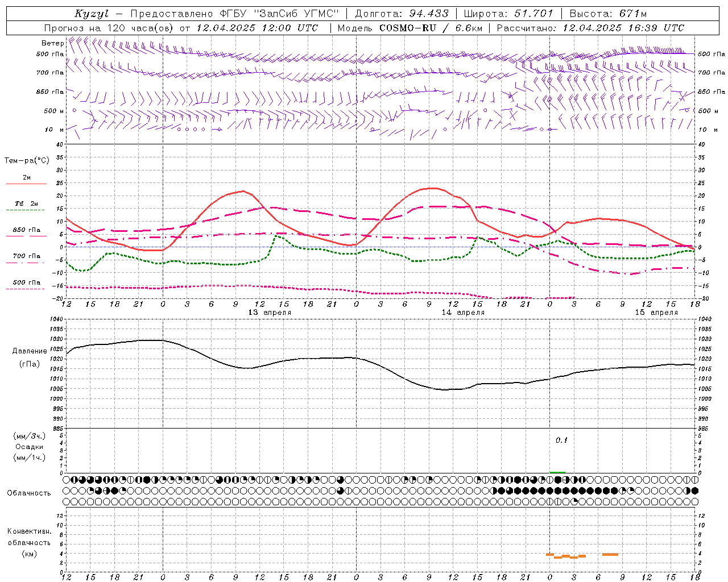Viewport: 728px width, 582px height.
Task: Click the 'Тем-ра(°C)' temperature axis title
Action: click(27, 161)
